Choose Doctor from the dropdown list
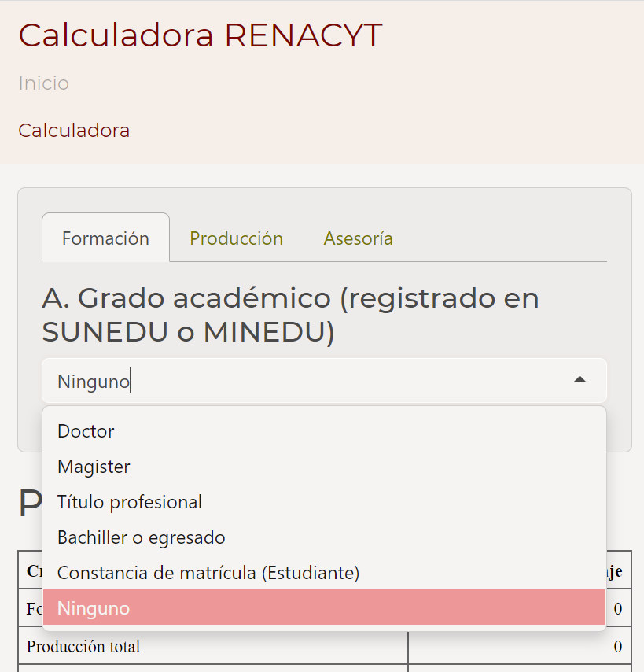This screenshot has width=644, height=672. pos(324,430)
